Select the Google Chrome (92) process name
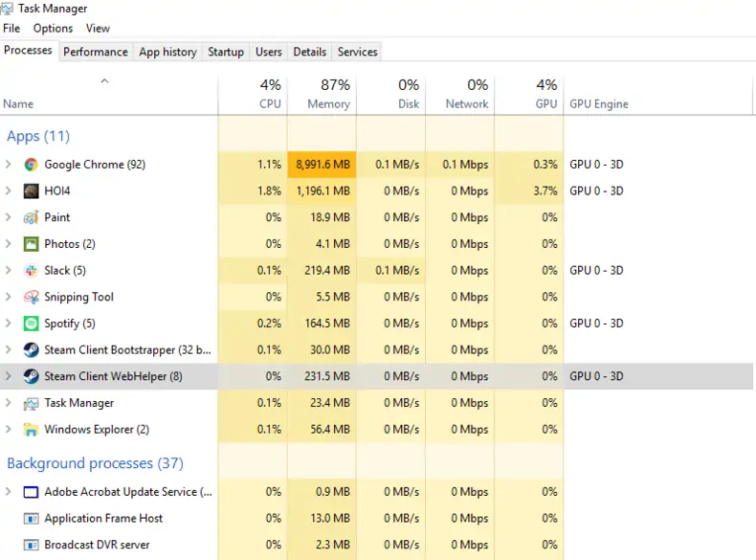This screenshot has width=756, height=560. point(95,165)
